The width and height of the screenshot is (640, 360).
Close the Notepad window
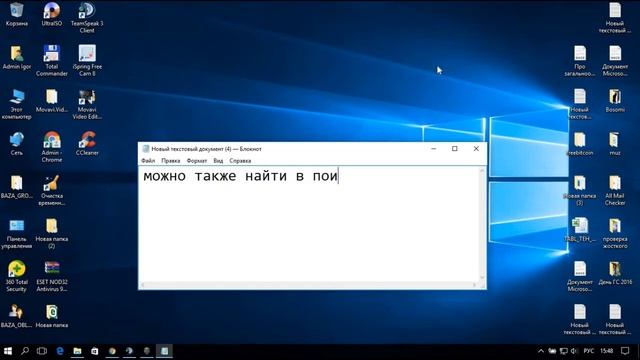(476, 149)
